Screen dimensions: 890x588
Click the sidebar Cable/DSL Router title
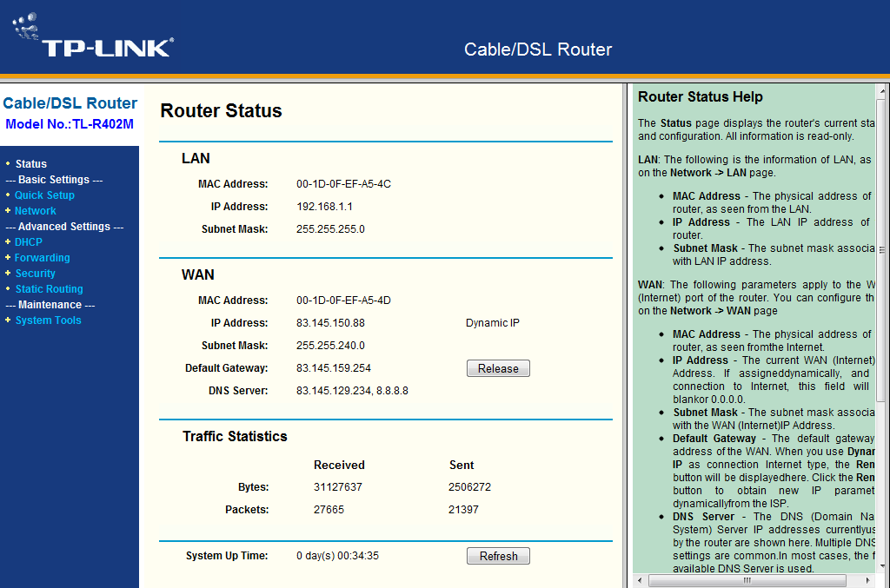click(x=70, y=103)
